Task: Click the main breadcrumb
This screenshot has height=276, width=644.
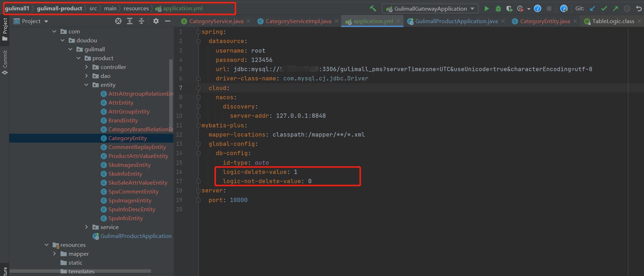Action: [110, 8]
